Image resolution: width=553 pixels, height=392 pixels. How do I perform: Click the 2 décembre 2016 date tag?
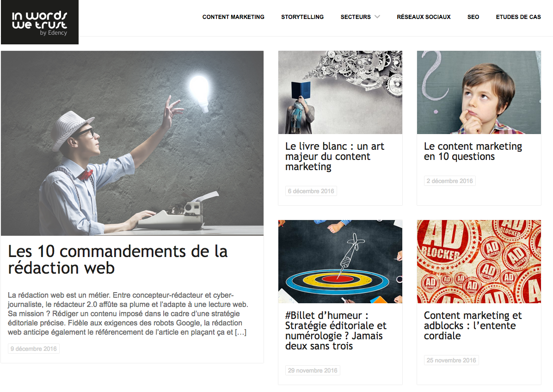coord(450,181)
